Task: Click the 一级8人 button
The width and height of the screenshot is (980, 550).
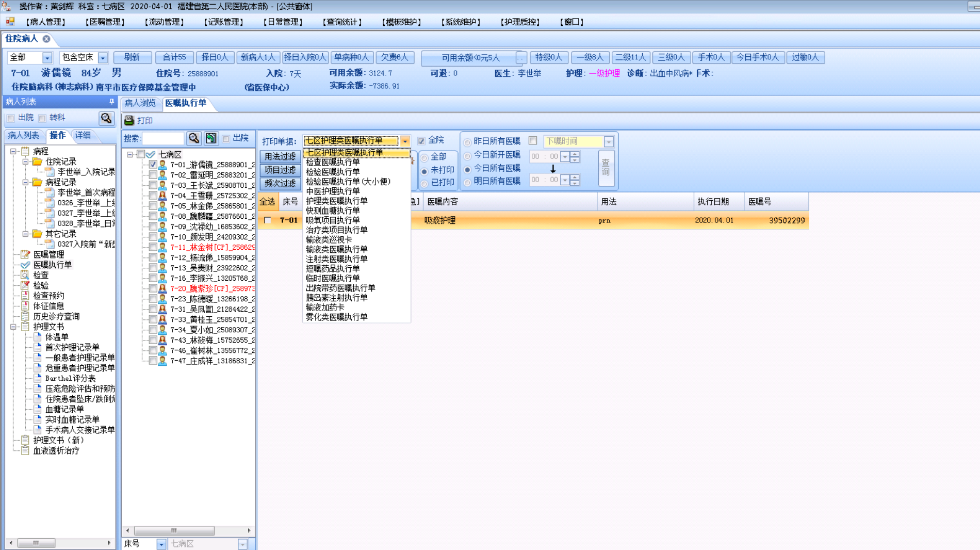Action: (590, 57)
